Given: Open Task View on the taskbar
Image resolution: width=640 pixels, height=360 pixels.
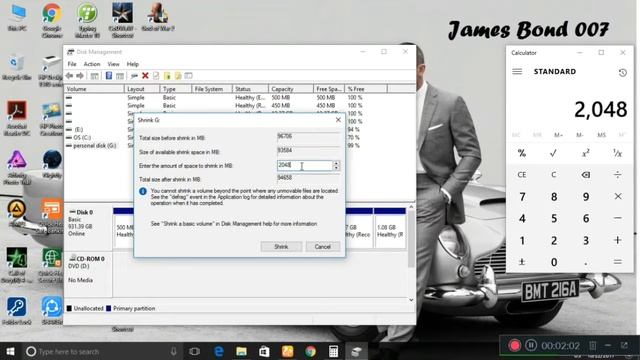Looking at the screenshot, I should point(195,351).
